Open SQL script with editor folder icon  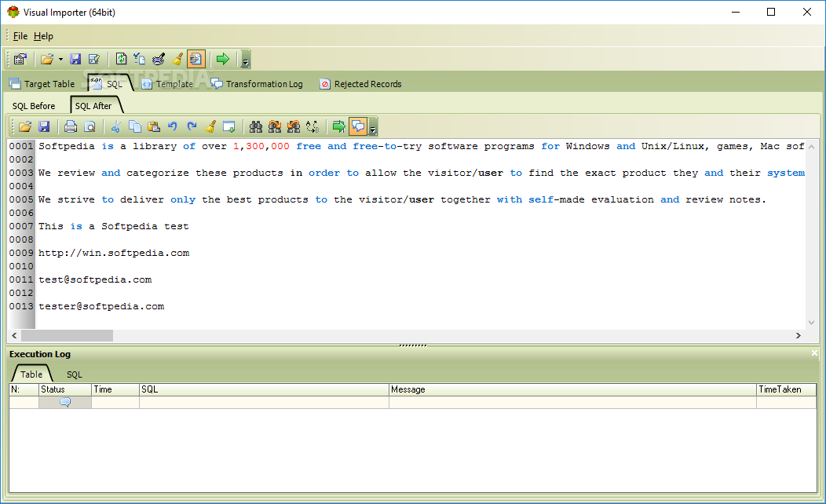point(25,126)
